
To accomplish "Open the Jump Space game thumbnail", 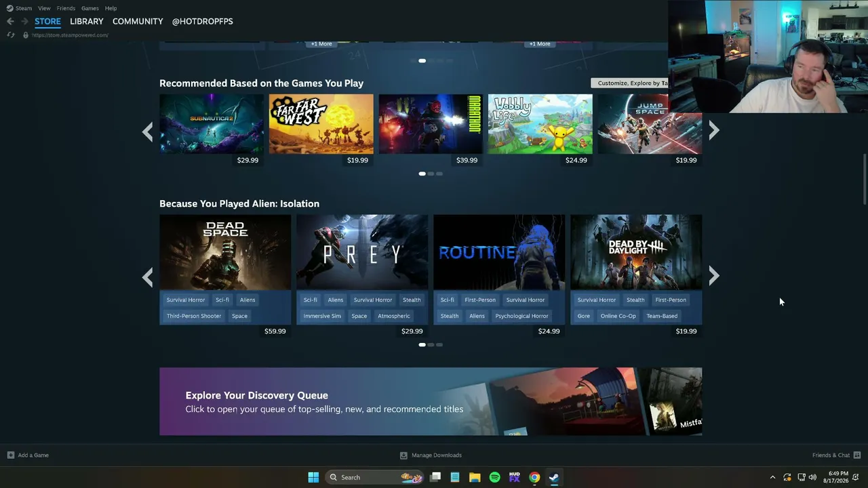I will click(x=650, y=124).
